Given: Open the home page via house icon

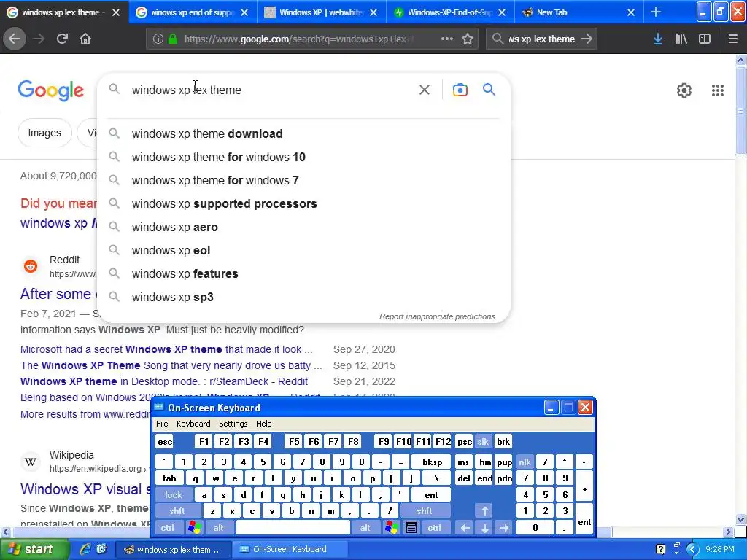Looking at the screenshot, I should [x=85, y=39].
